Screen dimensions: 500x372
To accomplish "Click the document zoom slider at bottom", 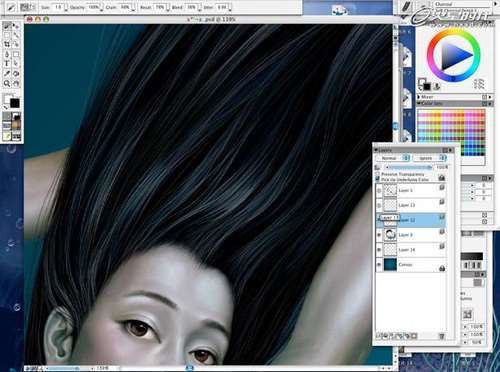I will coord(68,368).
